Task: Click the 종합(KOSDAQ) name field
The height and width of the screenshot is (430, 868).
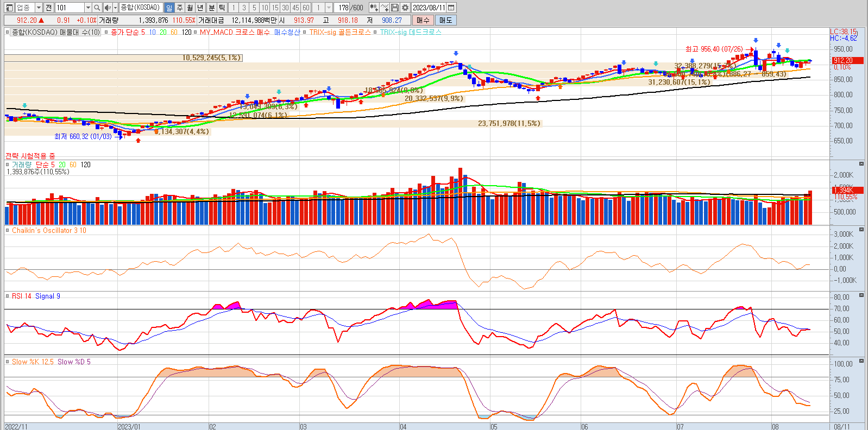Action: (x=141, y=8)
